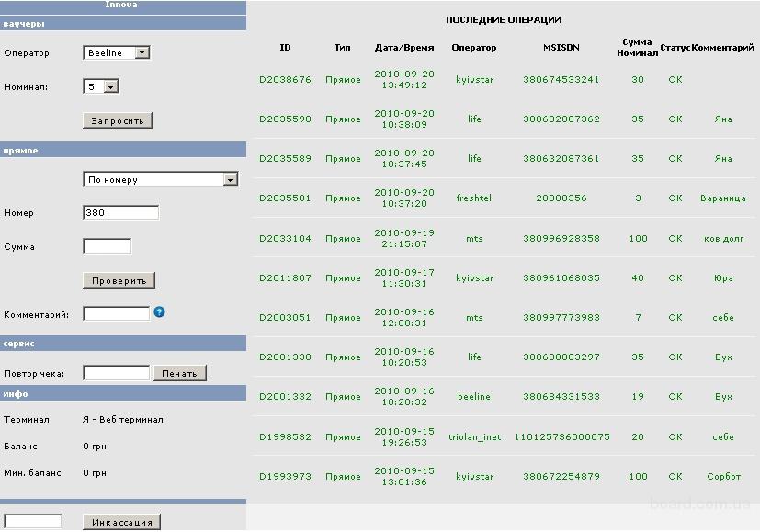The width and height of the screenshot is (760, 532).
Task: Click operation ID D1998532 for triolan_inet
Action: tap(285, 437)
